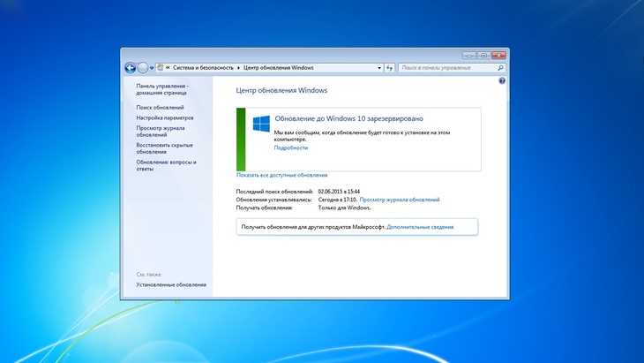This screenshot has width=644, height=363.
Task: Close the Windows Update window
Action: pos(498,55)
